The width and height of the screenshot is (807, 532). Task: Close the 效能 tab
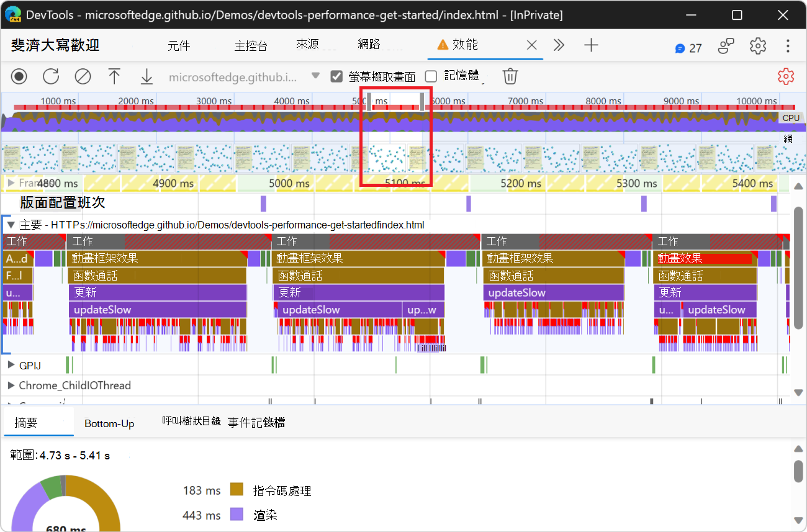click(x=531, y=45)
